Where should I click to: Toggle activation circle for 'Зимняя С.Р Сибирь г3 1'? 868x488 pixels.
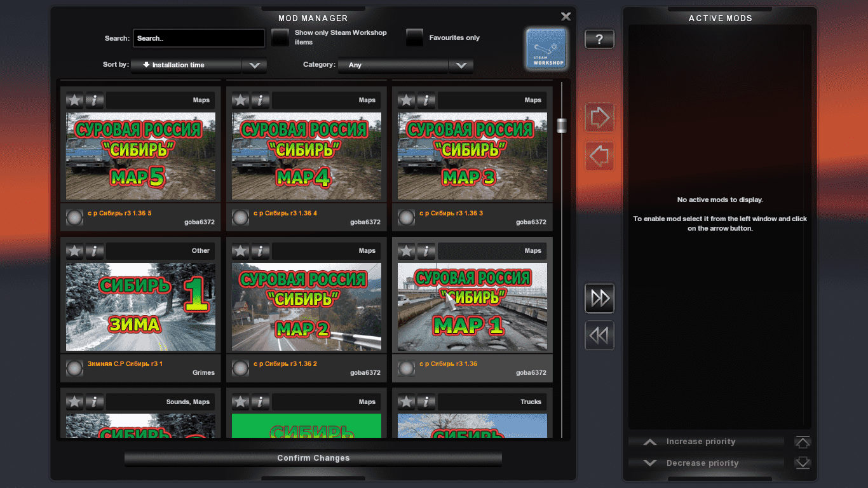point(75,369)
